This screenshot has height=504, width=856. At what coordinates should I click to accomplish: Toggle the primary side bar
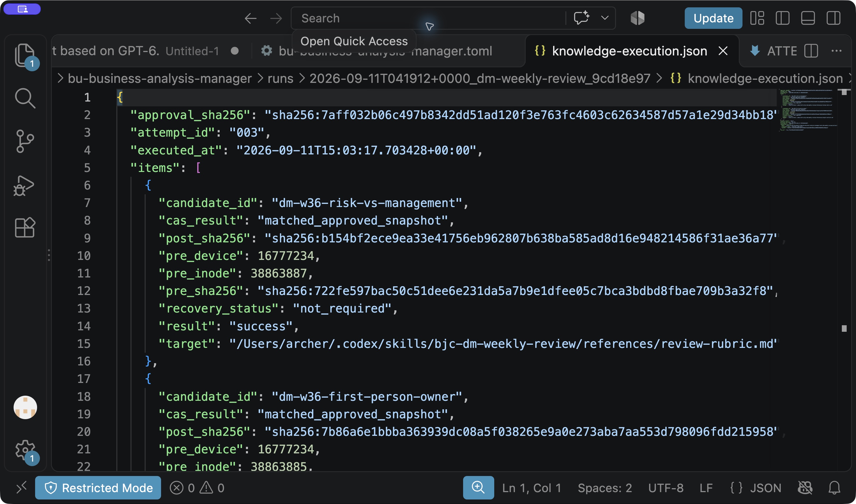click(782, 18)
